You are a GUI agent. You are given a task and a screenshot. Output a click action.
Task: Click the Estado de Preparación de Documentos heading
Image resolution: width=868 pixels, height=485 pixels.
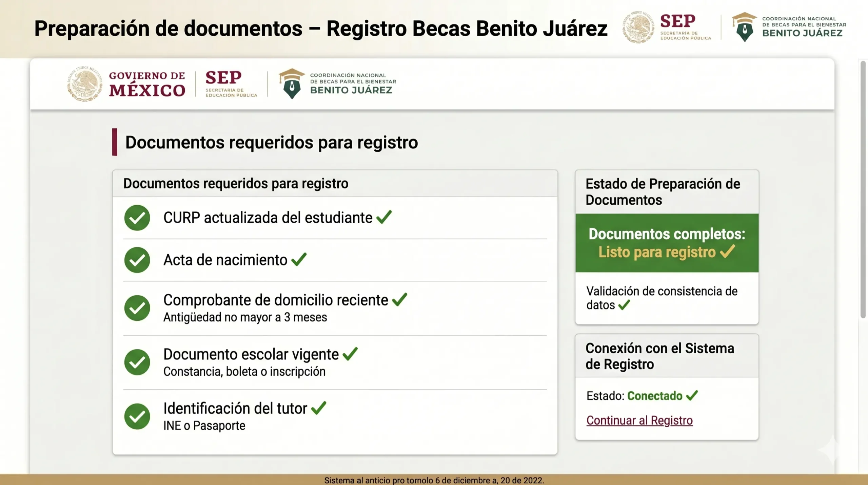663,192
